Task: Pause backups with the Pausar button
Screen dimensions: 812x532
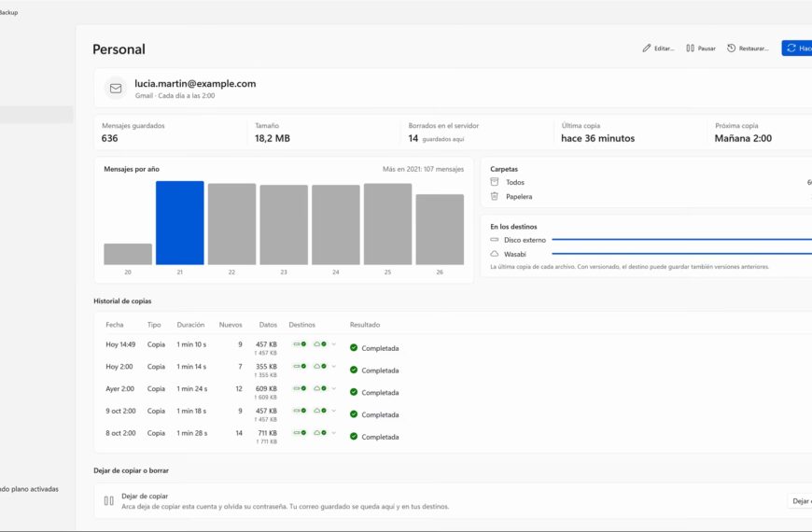Action: [x=701, y=49]
